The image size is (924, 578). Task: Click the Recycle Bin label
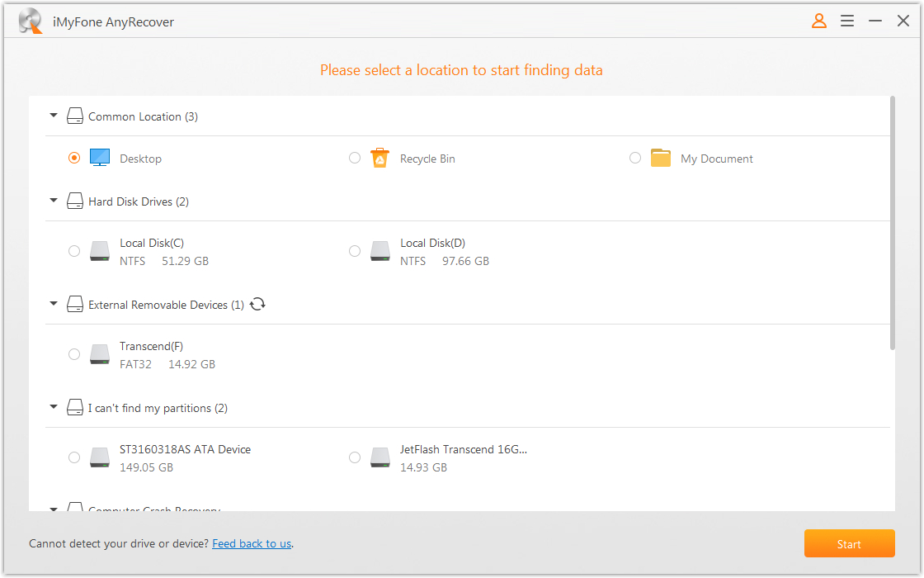point(427,159)
